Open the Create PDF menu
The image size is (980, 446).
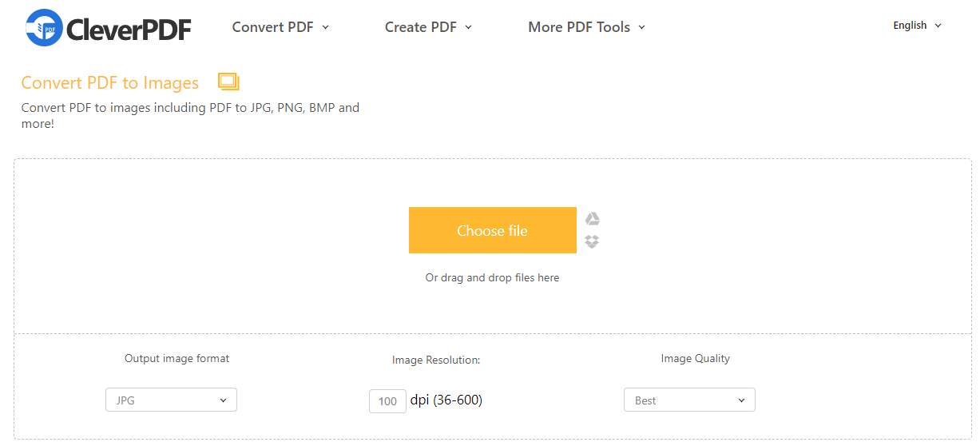click(428, 27)
